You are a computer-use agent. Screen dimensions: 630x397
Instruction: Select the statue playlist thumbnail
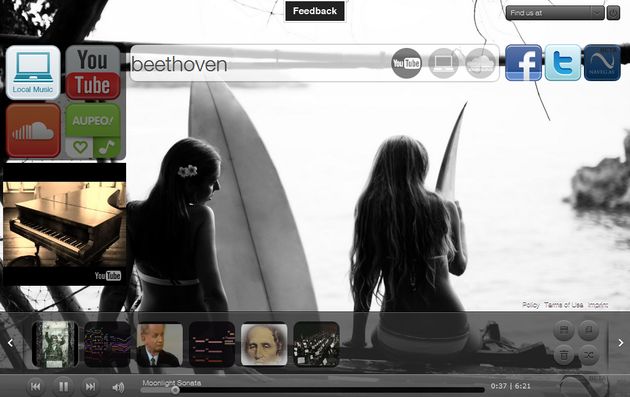click(55, 344)
